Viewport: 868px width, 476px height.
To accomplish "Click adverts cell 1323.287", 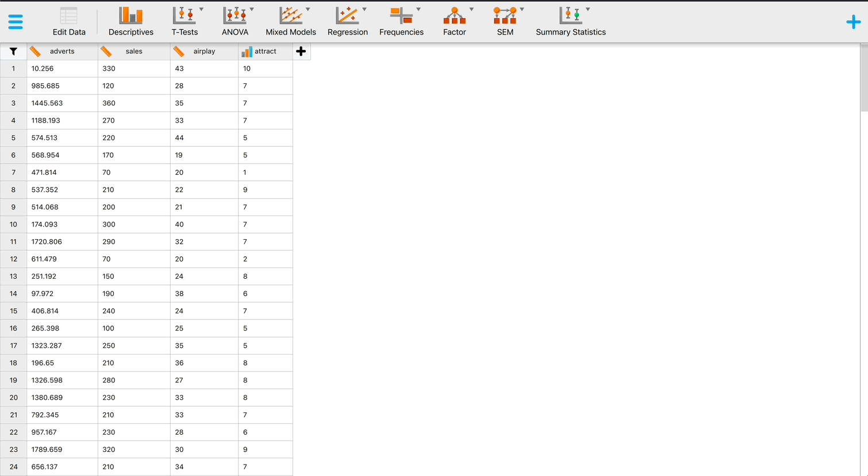I will (62, 346).
